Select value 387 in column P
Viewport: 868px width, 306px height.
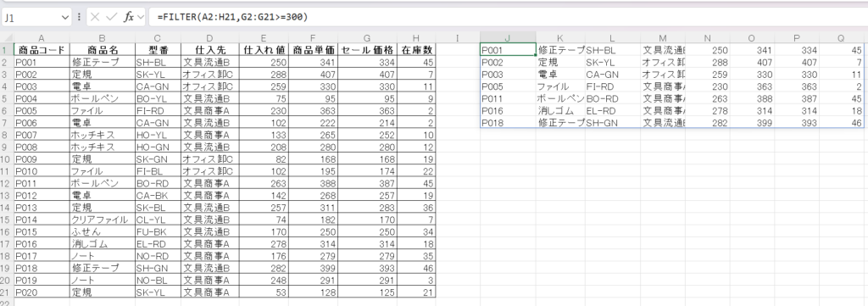pos(797,98)
